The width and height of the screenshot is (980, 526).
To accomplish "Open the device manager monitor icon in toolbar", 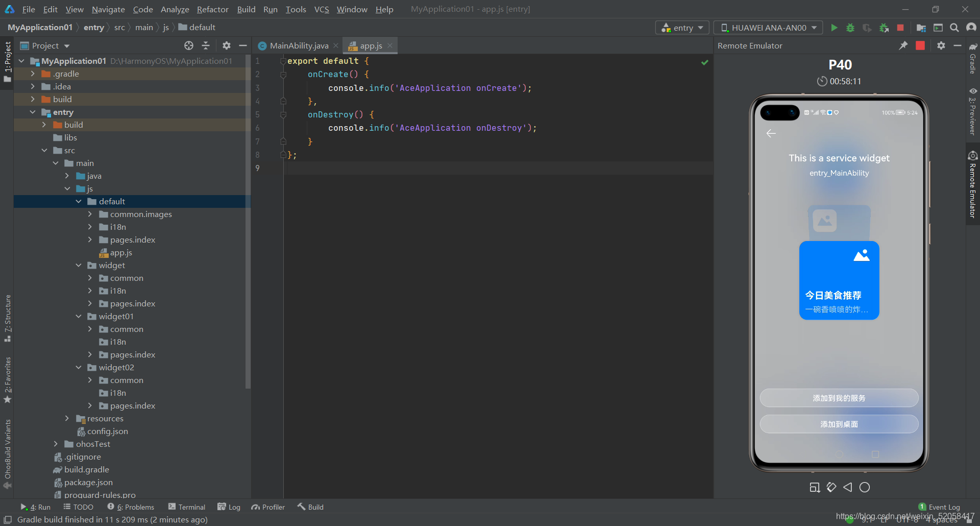I will coord(938,28).
